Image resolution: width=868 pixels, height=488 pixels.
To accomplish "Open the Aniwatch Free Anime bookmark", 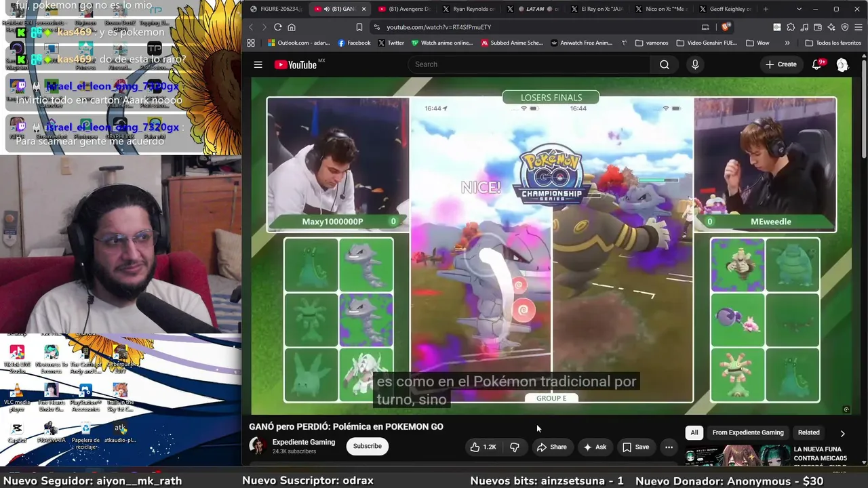I will coord(582,43).
